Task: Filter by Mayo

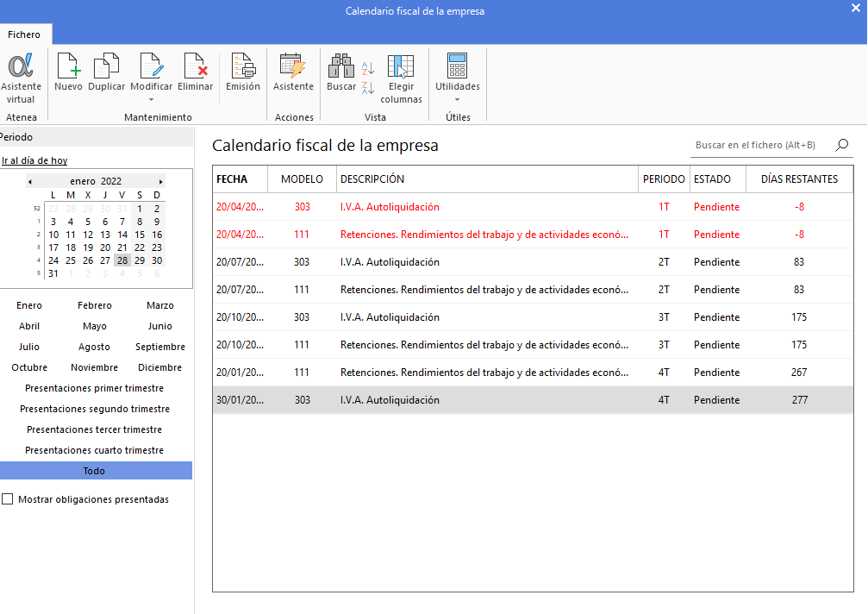Action: pyautogui.click(x=95, y=326)
